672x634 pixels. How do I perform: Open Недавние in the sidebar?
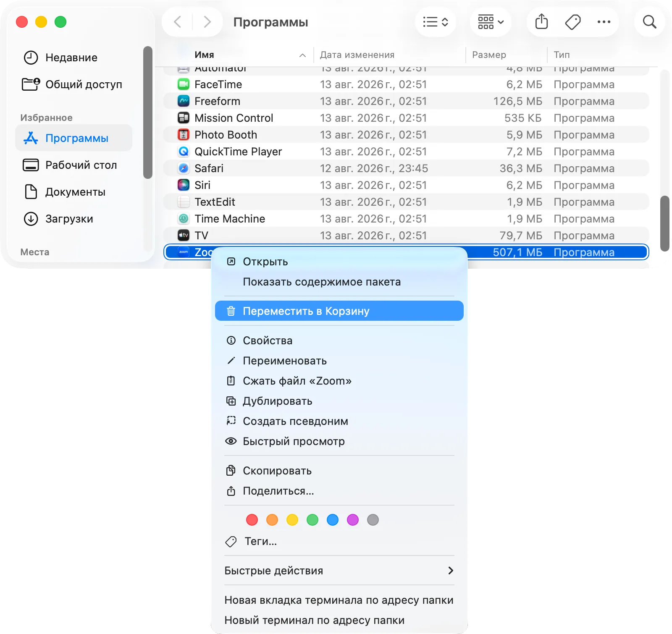[x=74, y=58]
